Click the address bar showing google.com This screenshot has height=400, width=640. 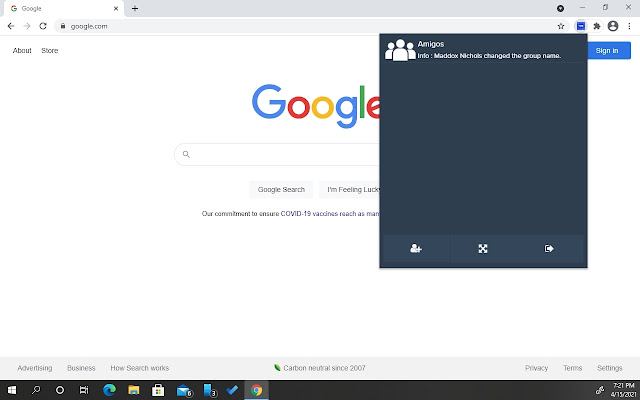coord(310,26)
